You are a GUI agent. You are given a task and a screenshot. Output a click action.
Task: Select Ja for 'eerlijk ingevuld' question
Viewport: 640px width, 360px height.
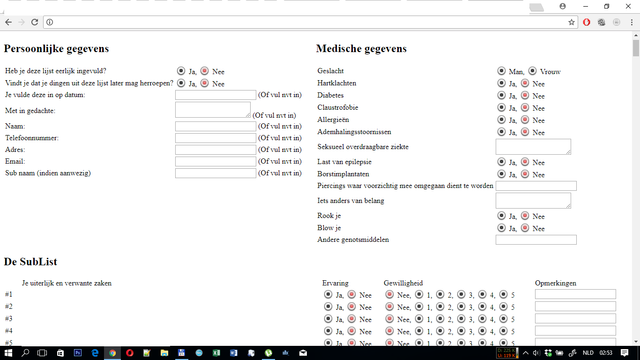click(x=181, y=71)
